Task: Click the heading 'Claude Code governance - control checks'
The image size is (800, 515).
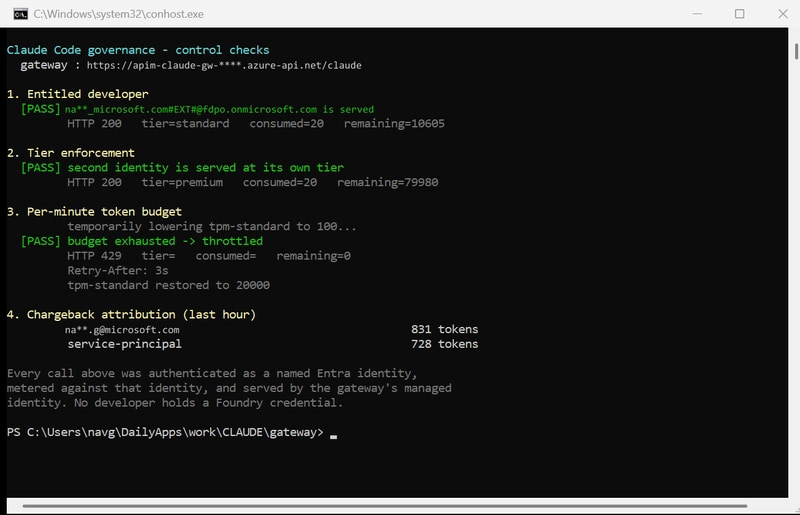Action: tap(138, 50)
